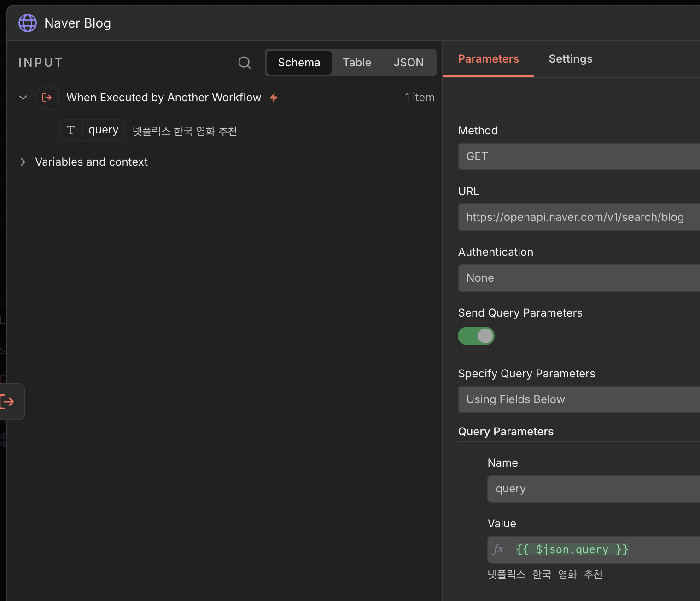Viewport: 700px width, 601px height.
Task: Click the Naver Blog globe icon
Action: pyautogui.click(x=28, y=23)
